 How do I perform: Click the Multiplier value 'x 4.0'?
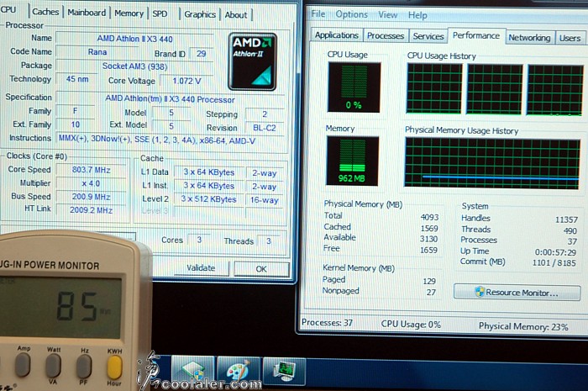pos(91,183)
